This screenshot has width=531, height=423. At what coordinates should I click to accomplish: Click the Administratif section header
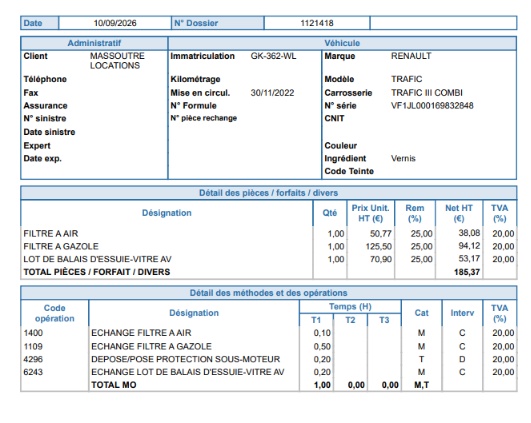[94, 43]
